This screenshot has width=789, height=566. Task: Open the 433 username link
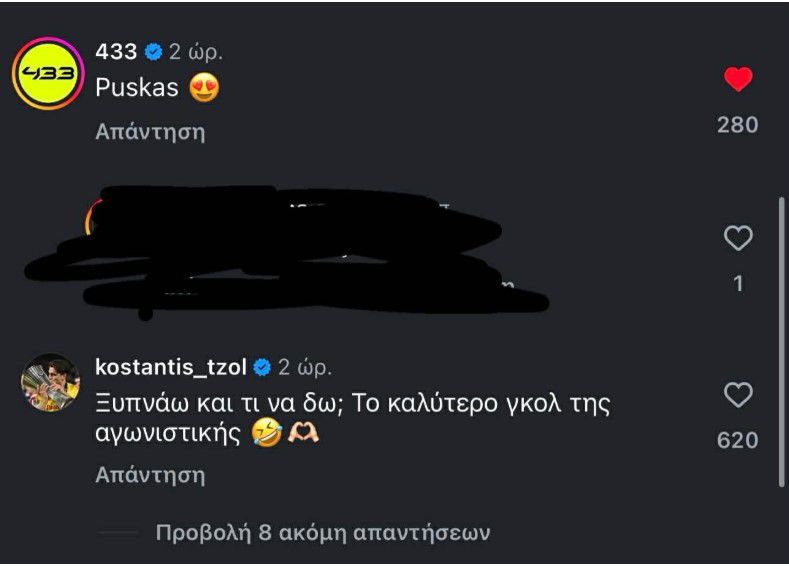[x=116, y=53]
